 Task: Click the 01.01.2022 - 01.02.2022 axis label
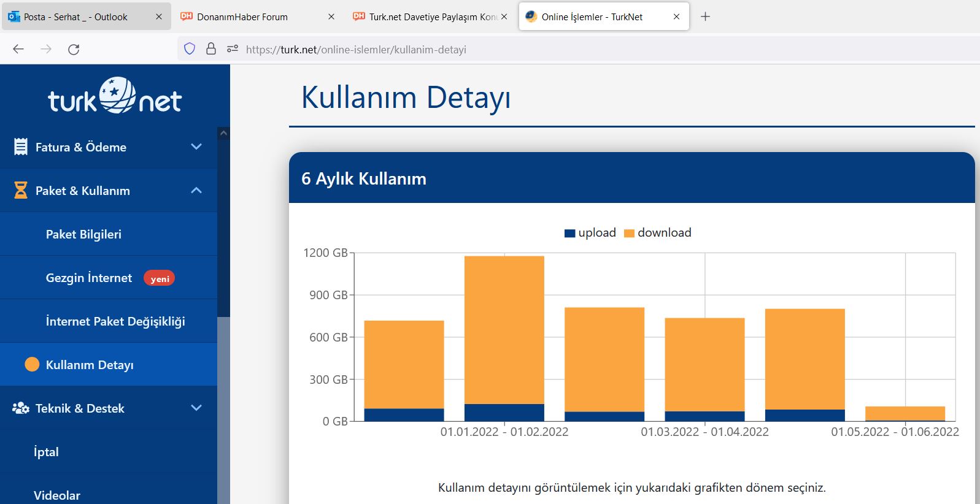pos(504,432)
